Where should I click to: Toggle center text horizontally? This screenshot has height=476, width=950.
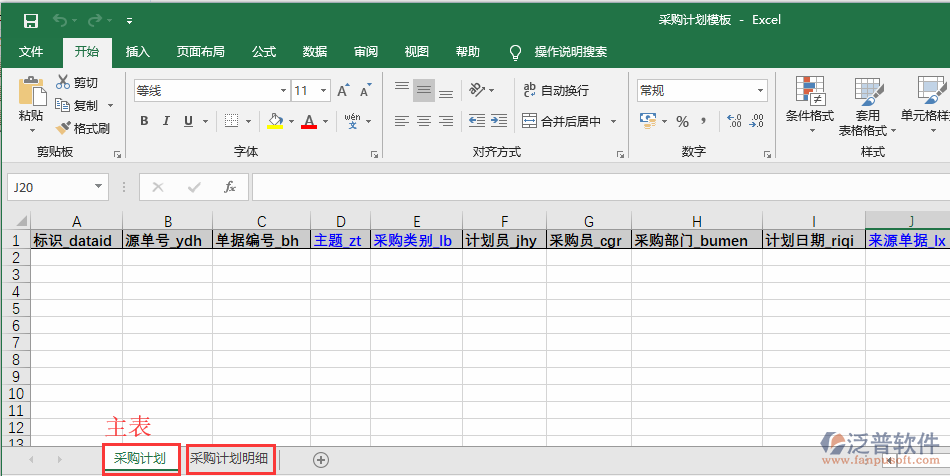pos(424,121)
